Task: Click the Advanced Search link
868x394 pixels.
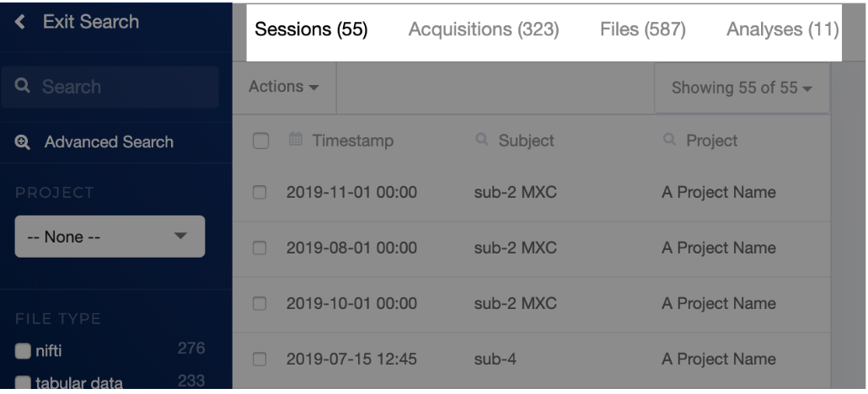Action: [109, 142]
